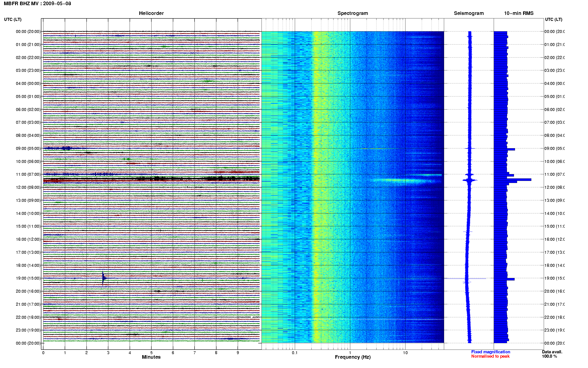Click the seismogram spike at 19:00

(x=465, y=279)
